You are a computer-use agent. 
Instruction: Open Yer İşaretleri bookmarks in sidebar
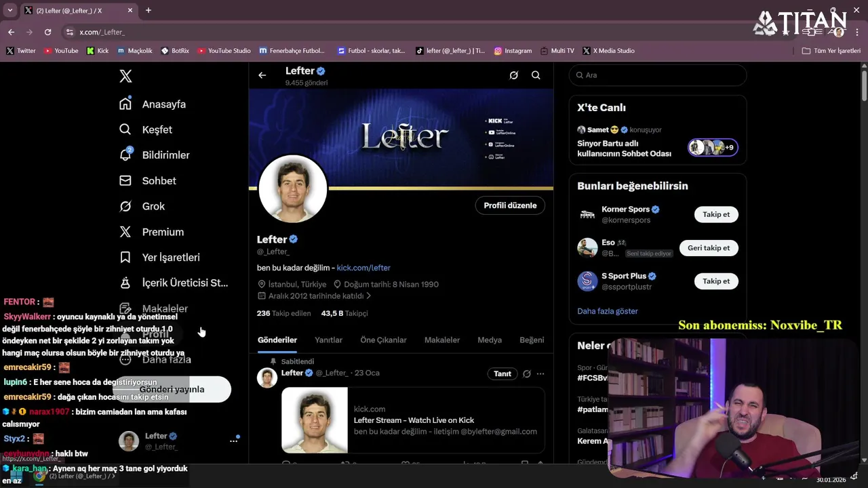pyautogui.click(x=160, y=257)
